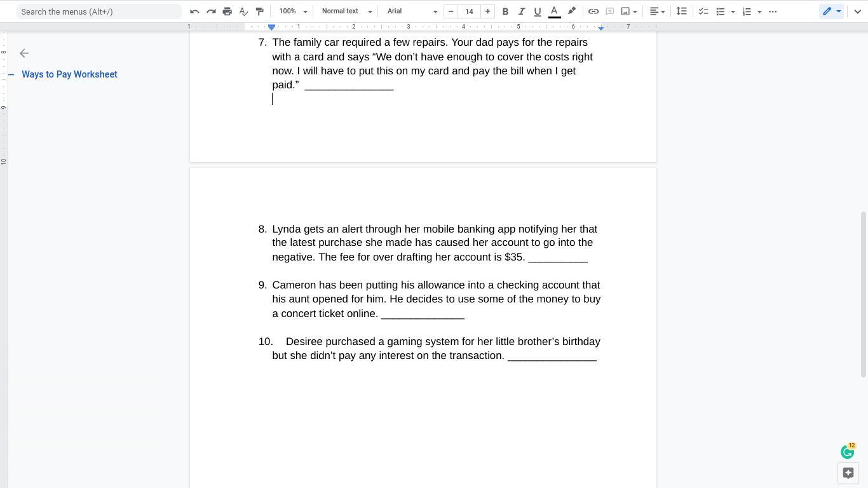Undo the last action
Screen dimensions: 868x488
coord(194,11)
